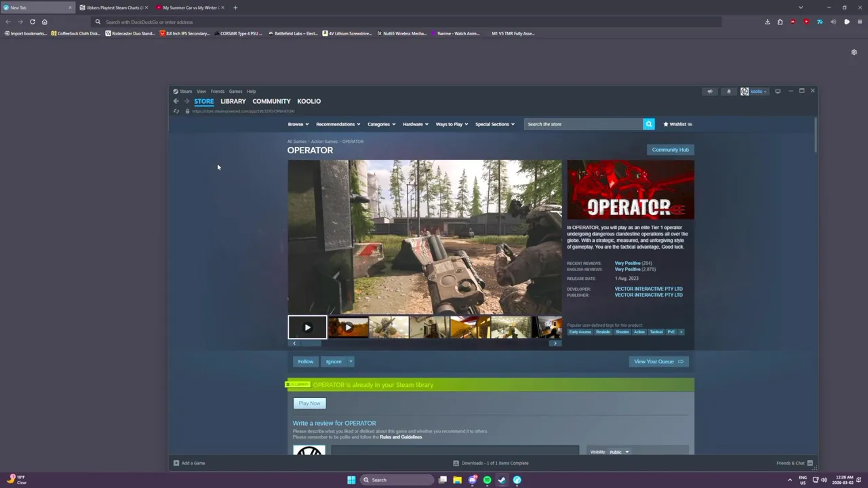Click the Steam back navigation arrow
The height and width of the screenshot is (488, 868).
click(x=176, y=101)
